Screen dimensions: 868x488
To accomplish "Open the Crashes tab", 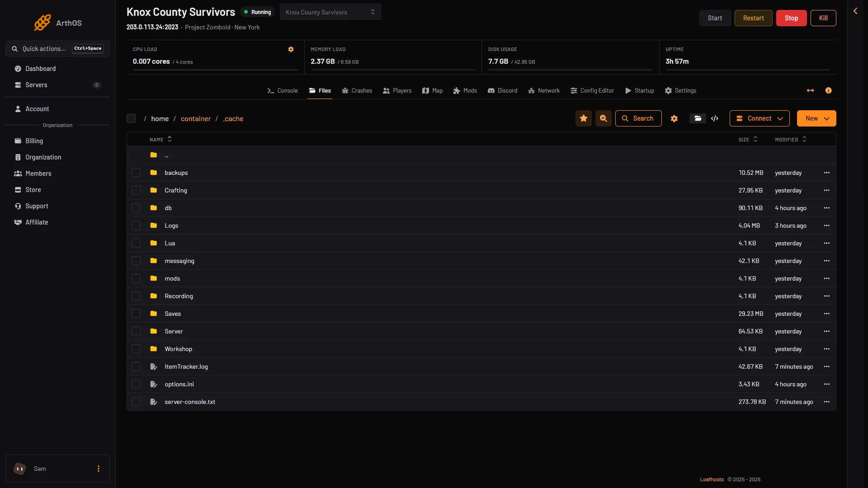I will (x=357, y=90).
